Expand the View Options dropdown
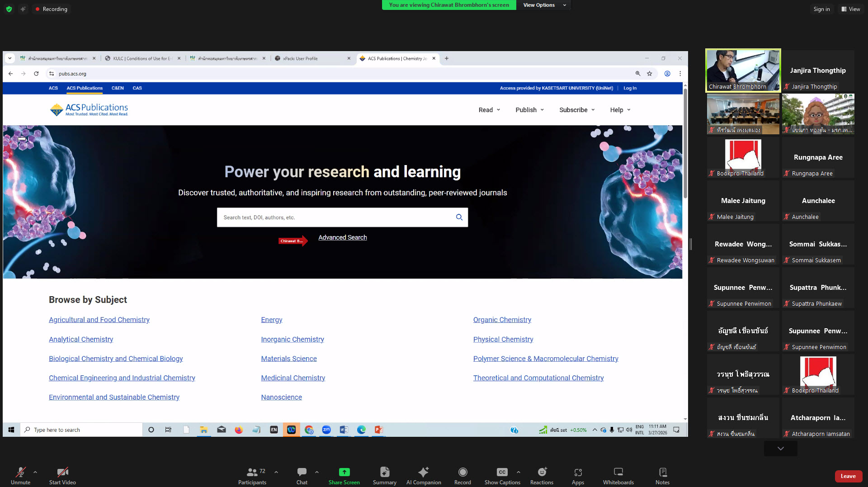 click(543, 5)
